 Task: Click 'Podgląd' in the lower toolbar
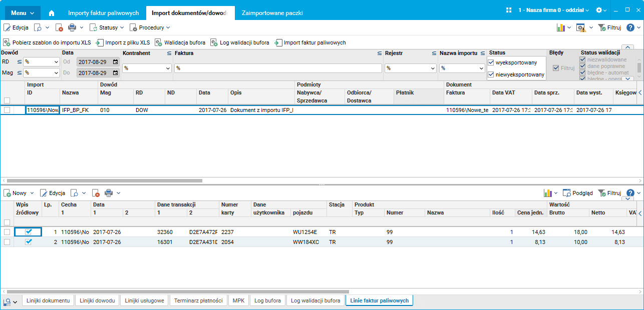(x=578, y=193)
